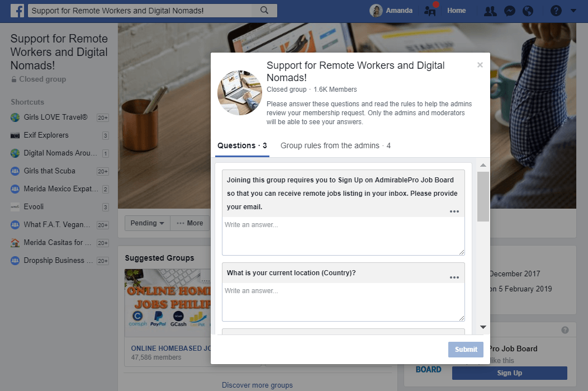588x391 pixels.
Task: Select the Questions tab
Action: (x=242, y=145)
